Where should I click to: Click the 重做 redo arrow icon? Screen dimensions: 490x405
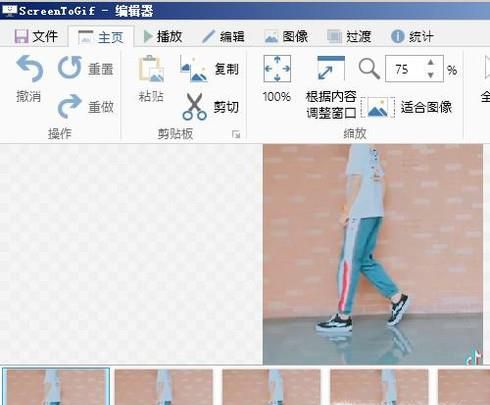(69, 107)
